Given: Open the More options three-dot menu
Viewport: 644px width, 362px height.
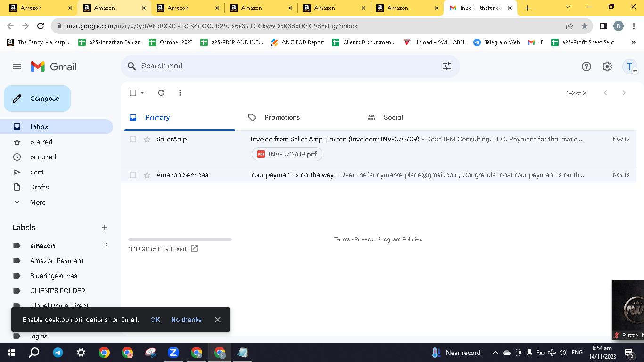Looking at the screenshot, I should pyautogui.click(x=180, y=93).
